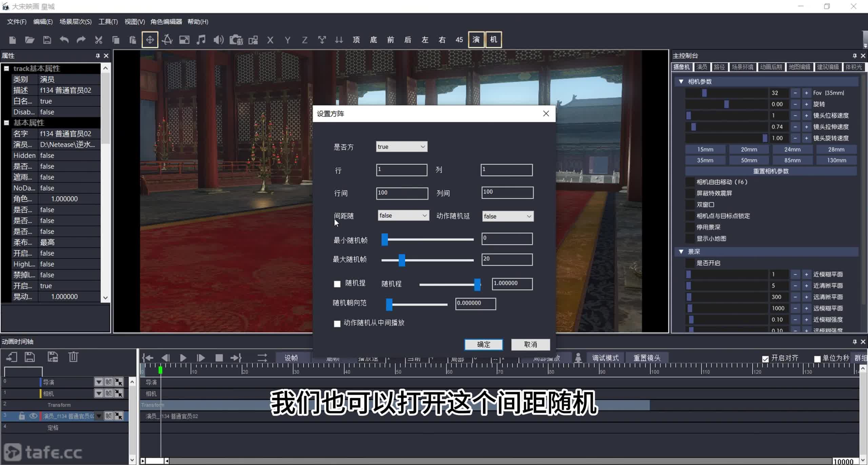Click the 行 rows input field

pos(401,170)
